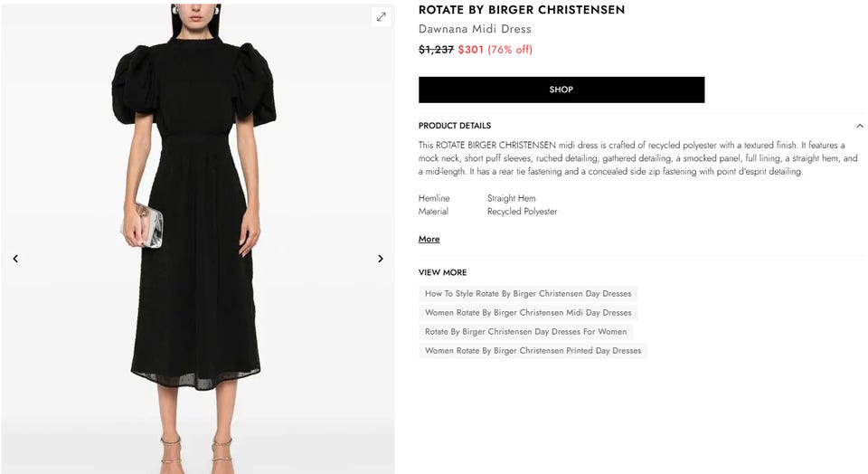This screenshot has height=474, width=868.
Task: Click the PRODUCT DETAILS heading
Action: pyautogui.click(x=455, y=126)
